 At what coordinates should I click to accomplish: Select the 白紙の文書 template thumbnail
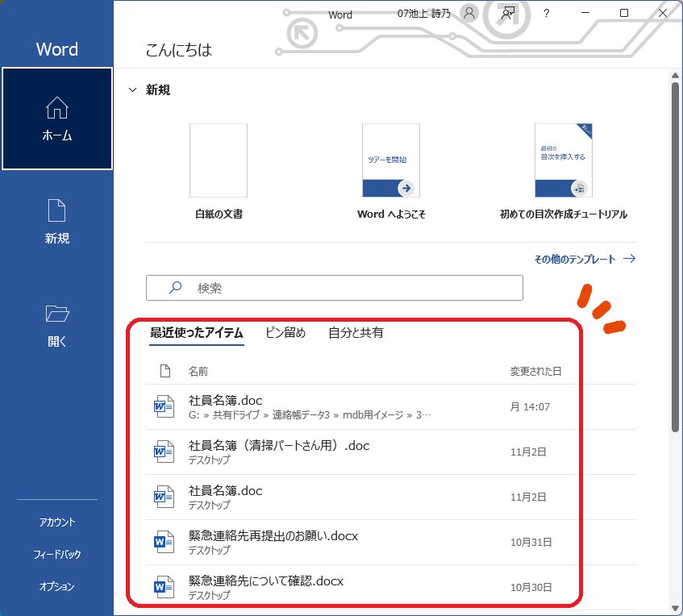[x=219, y=160]
